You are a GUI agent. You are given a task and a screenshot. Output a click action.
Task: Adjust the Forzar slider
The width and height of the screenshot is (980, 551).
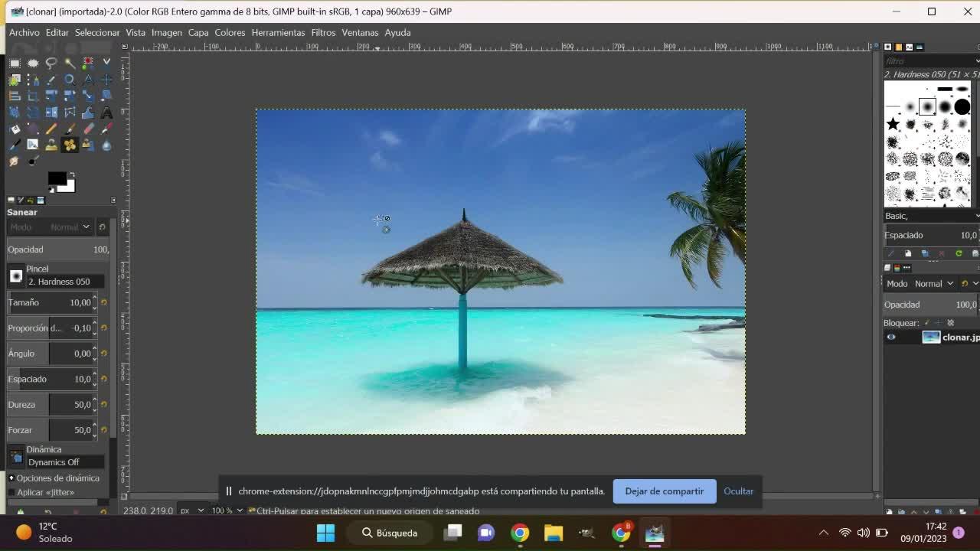coord(51,430)
